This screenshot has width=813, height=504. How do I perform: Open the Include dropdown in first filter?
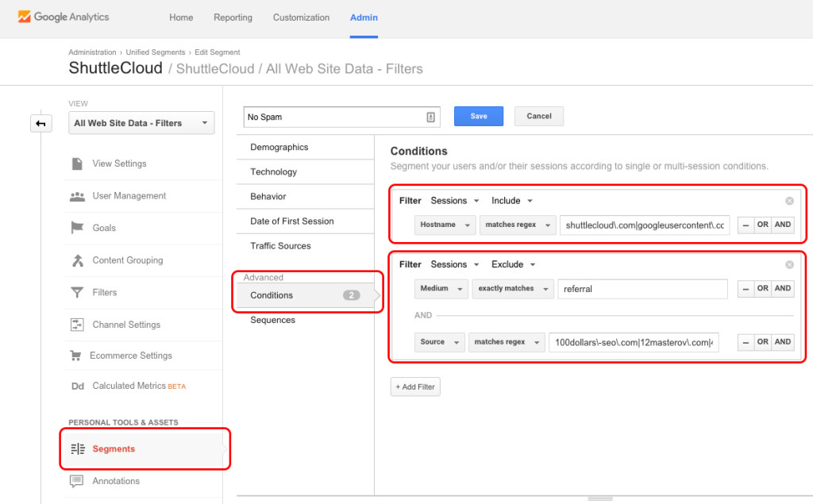(x=512, y=201)
